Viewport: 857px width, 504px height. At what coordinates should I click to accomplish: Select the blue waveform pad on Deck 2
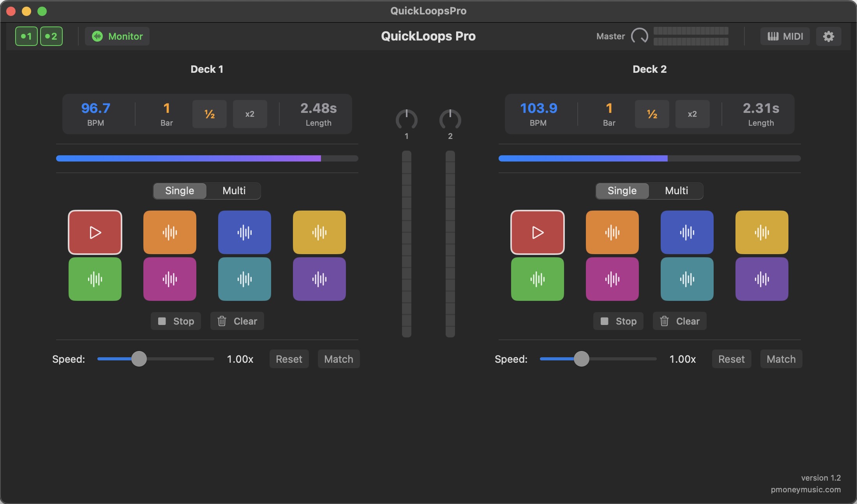click(687, 232)
